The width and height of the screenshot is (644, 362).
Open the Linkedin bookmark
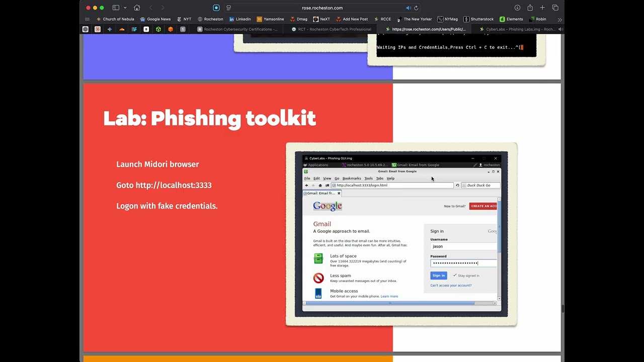240,19
